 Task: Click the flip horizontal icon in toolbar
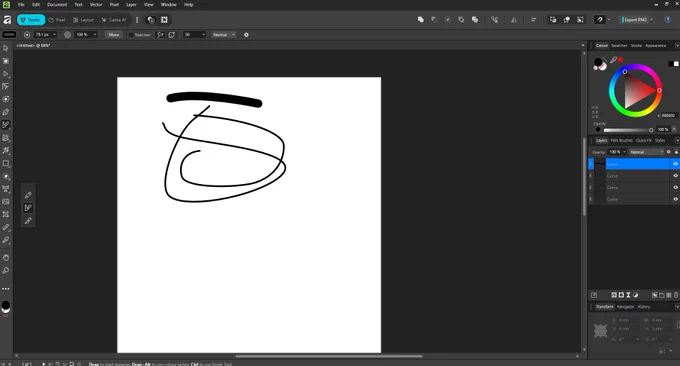(x=514, y=20)
